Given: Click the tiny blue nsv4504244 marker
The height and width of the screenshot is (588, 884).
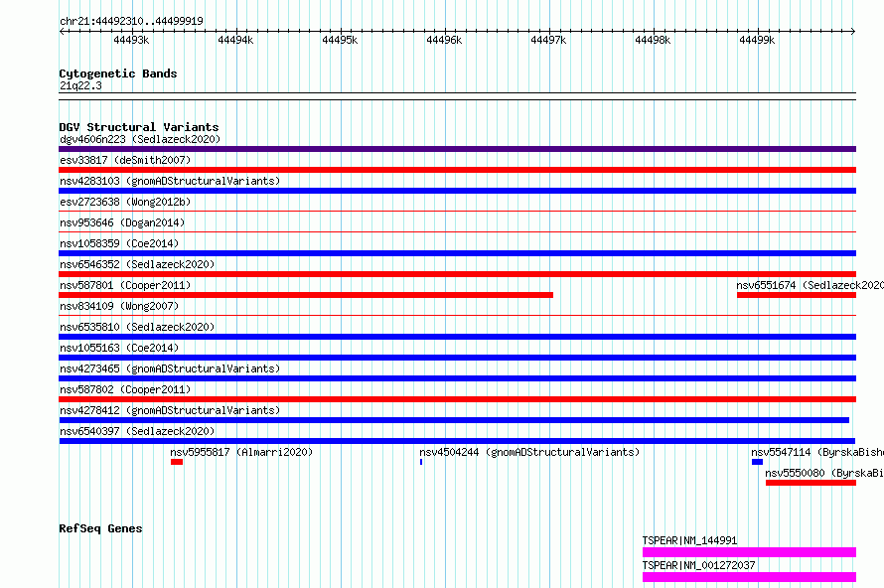Looking at the screenshot, I should [421, 462].
